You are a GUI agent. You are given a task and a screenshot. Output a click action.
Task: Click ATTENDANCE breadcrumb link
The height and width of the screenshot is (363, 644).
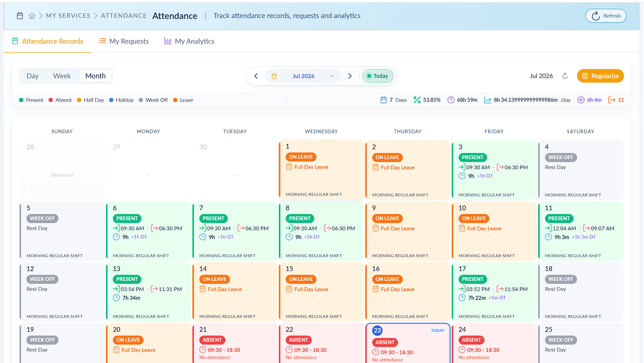[124, 16]
